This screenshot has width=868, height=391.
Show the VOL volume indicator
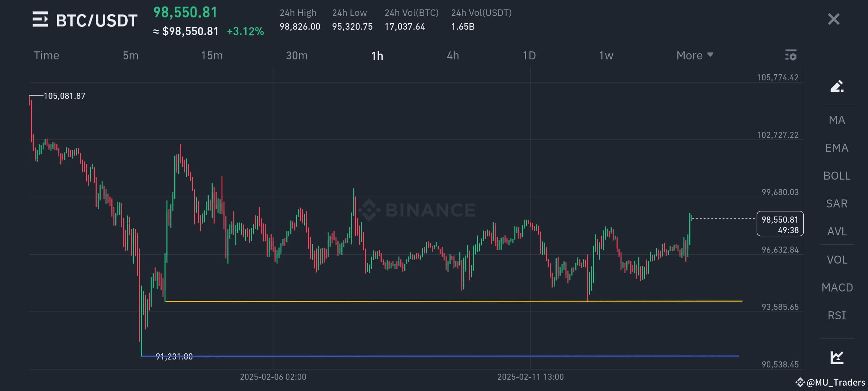tap(837, 259)
